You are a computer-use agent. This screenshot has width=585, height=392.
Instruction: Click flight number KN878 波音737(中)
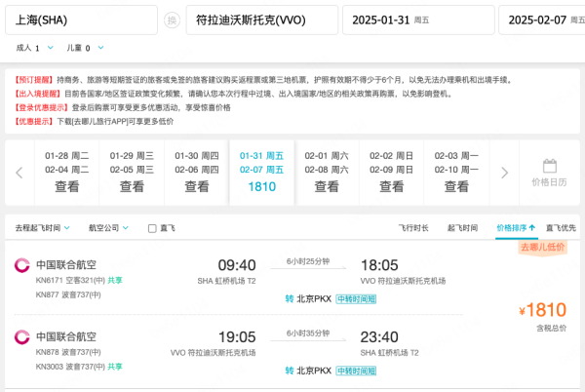(68, 352)
